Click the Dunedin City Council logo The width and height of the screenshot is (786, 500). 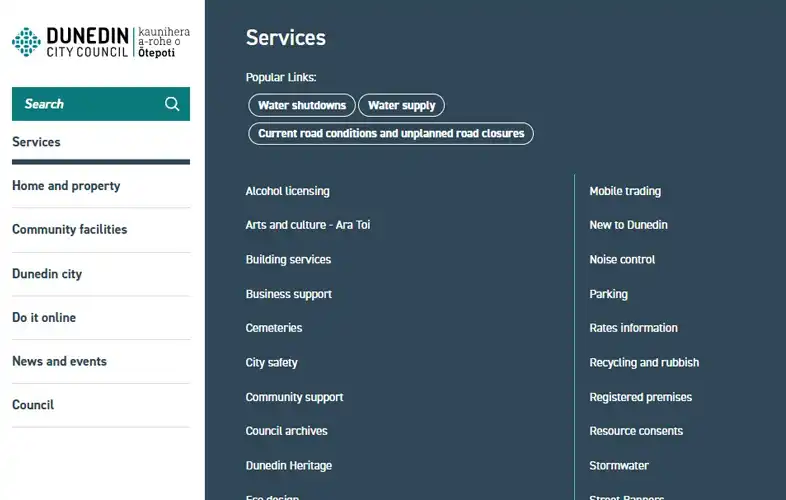[x=100, y=42]
